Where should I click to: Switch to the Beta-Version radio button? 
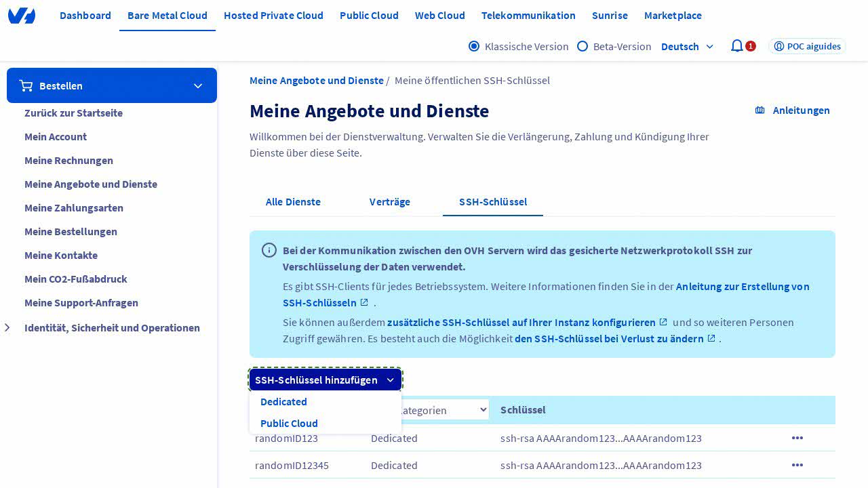583,46
